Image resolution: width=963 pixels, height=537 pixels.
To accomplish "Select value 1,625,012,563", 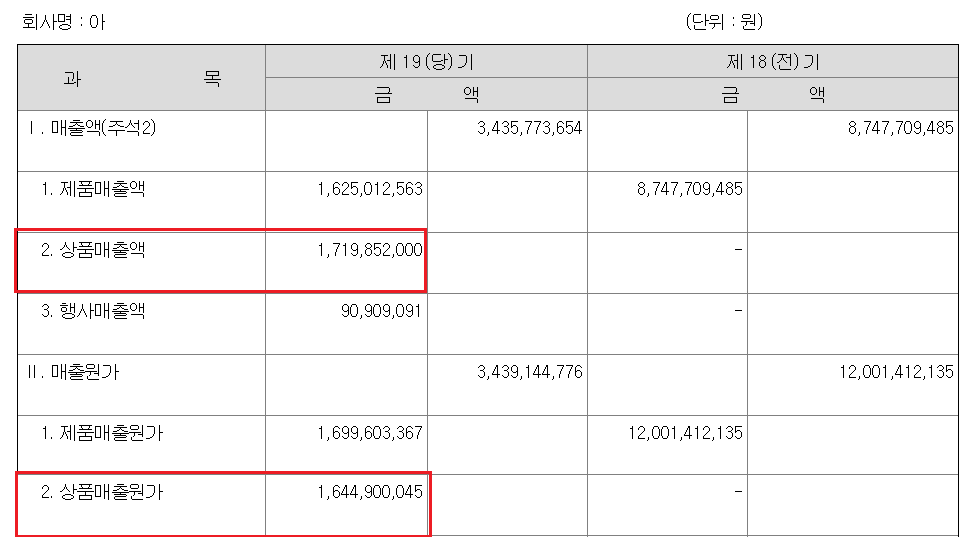I will [370, 189].
